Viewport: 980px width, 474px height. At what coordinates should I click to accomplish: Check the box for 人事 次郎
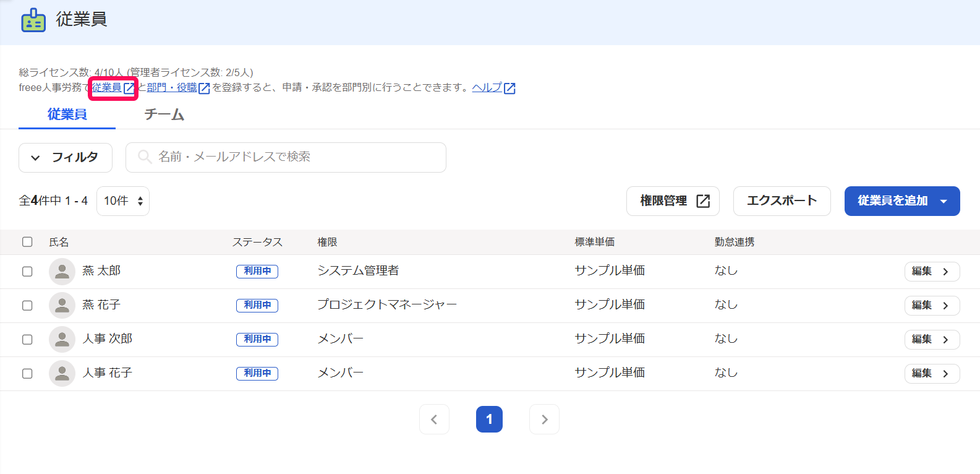coord(27,340)
